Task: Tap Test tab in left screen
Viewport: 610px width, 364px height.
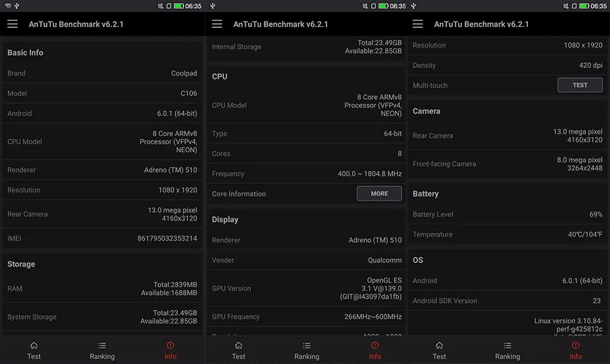Action: pos(34,351)
